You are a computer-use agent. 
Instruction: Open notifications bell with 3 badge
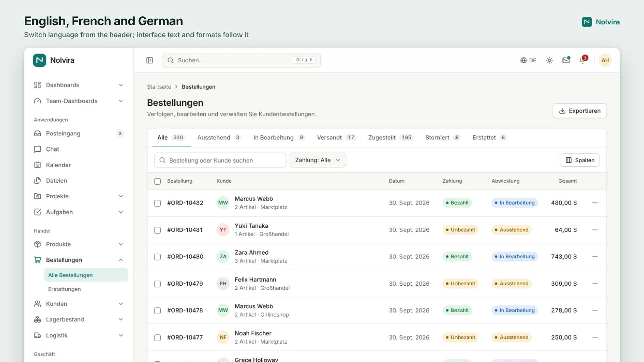(x=583, y=60)
